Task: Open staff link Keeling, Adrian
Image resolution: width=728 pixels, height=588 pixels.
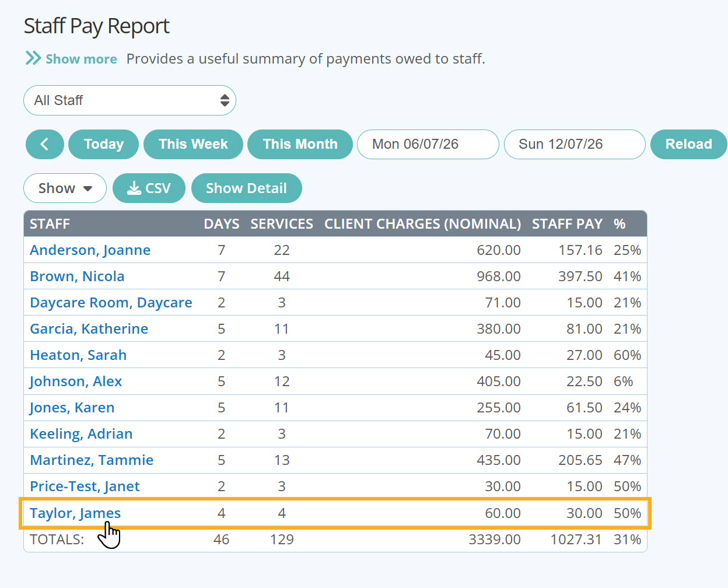Action: [x=81, y=434]
